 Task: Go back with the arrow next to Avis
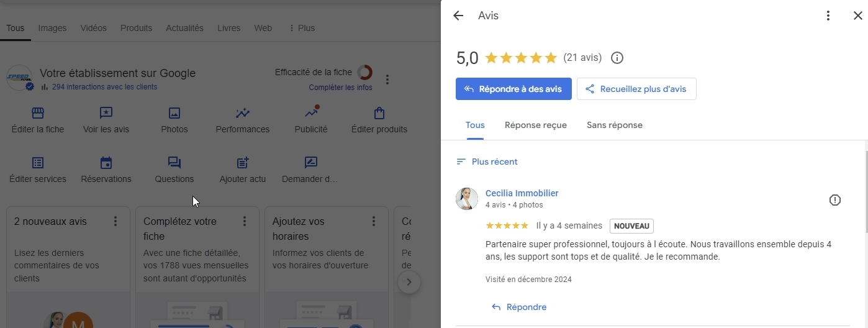coord(458,16)
